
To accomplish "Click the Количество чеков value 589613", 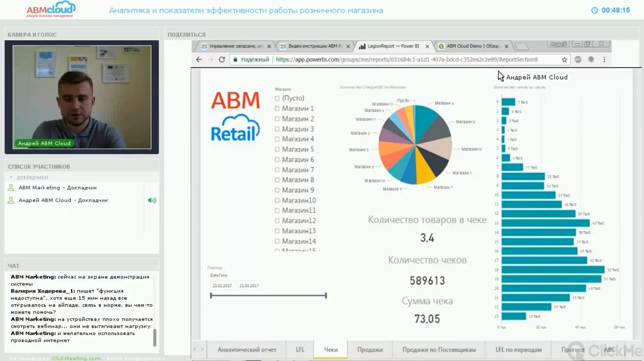I will click(x=427, y=281).
